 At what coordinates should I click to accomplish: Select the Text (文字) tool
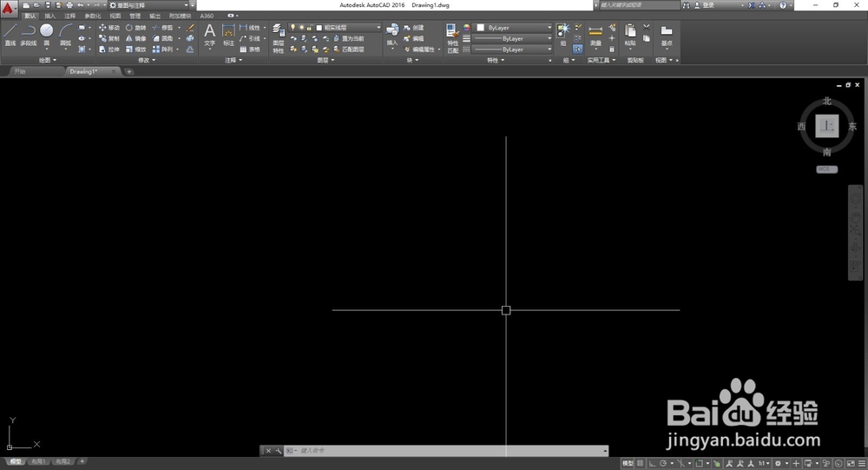tap(209, 35)
